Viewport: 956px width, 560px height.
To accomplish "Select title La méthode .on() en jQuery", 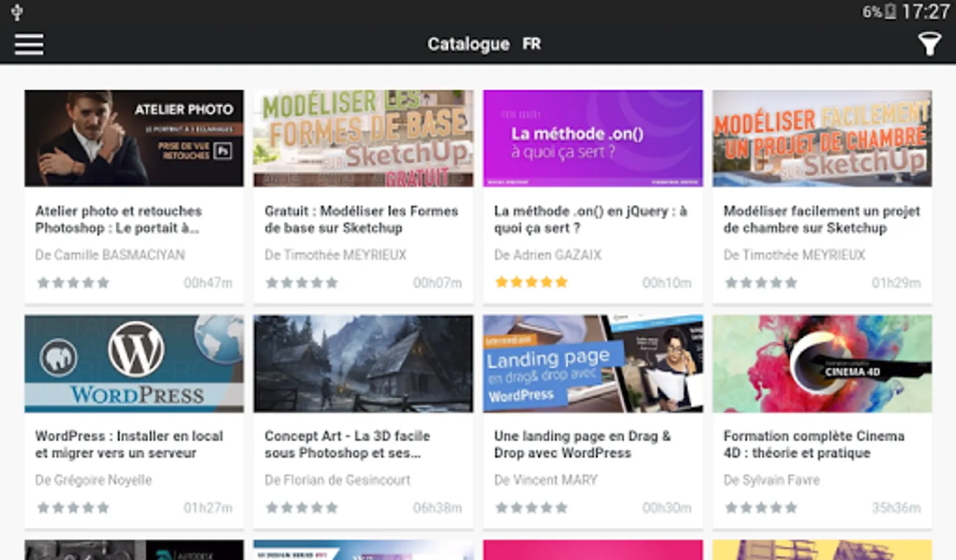I will (x=591, y=220).
